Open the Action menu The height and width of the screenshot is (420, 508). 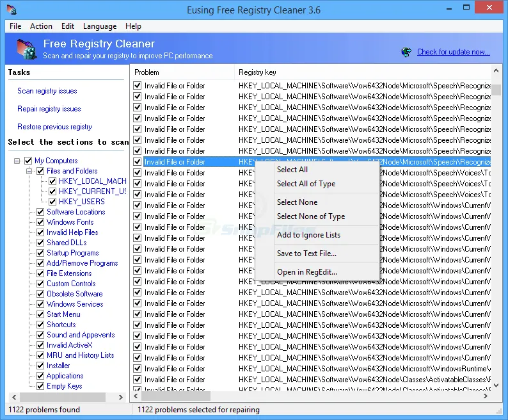tap(41, 26)
